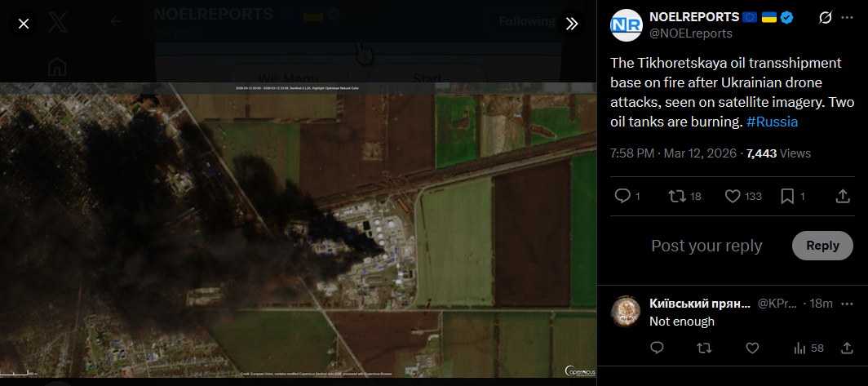View the 7,443 Views count
The height and width of the screenshot is (386, 868).
[x=778, y=153]
